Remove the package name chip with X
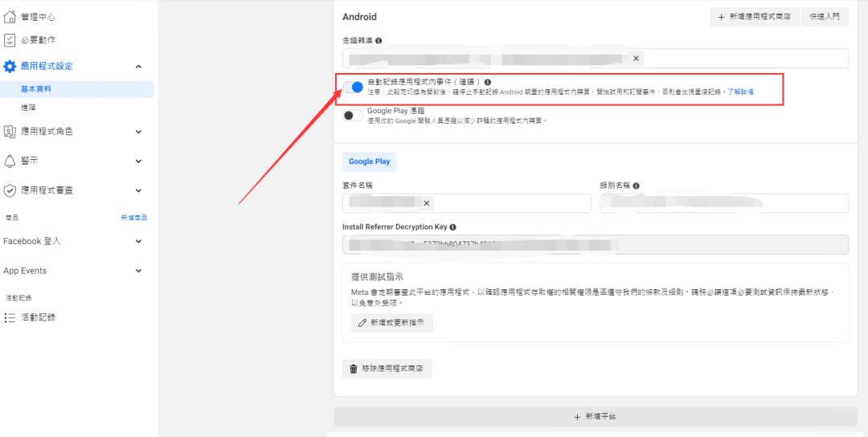 [426, 203]
